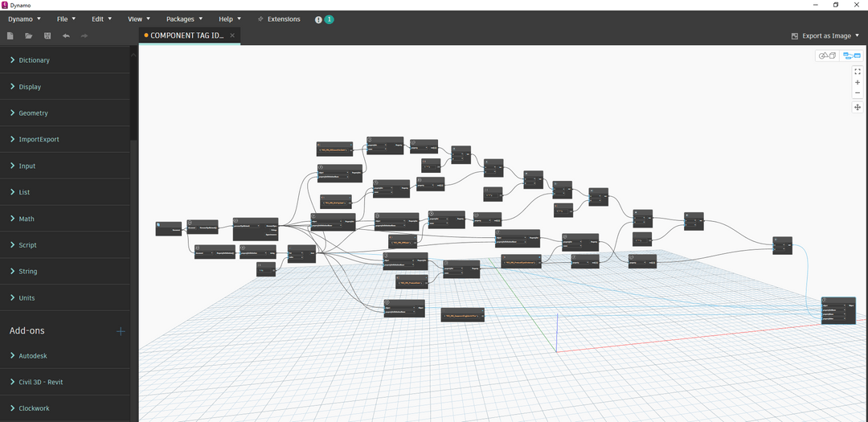Click the Undo arrow icon
The image size is (868, 422).
[66, 35]
